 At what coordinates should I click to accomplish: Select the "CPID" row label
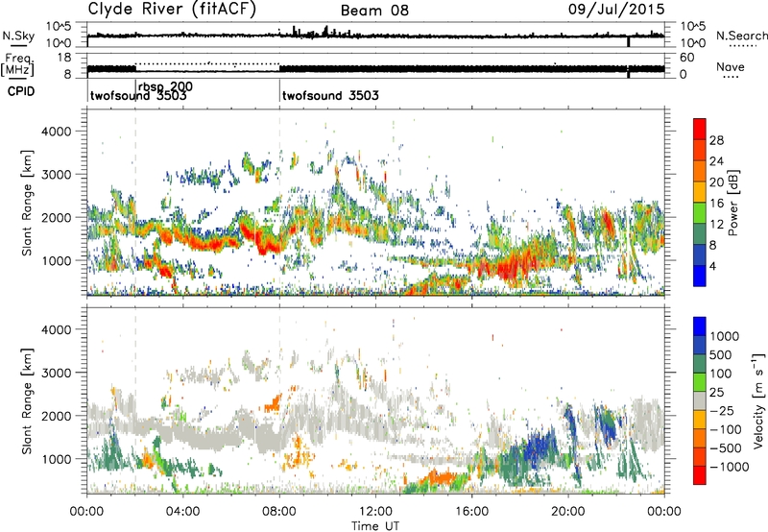pos(21,91)
